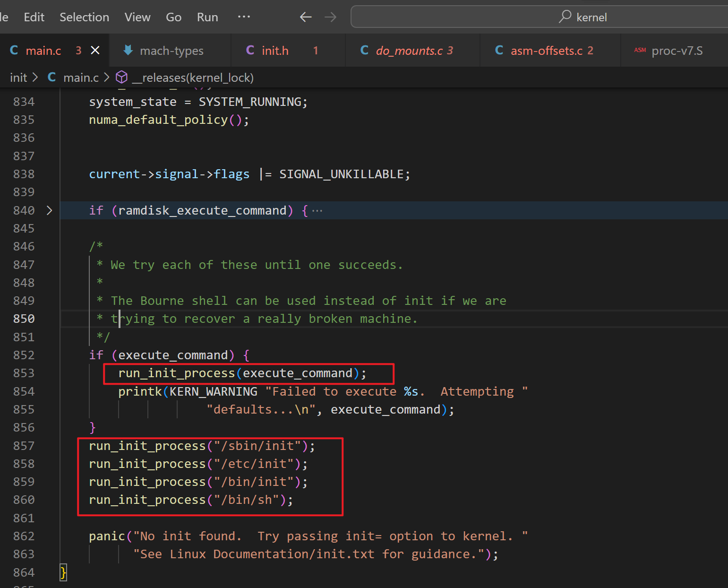The width and height of the screenshot is (728, 588).
Task: Click the kernel search bar
Action: [539, 17]
